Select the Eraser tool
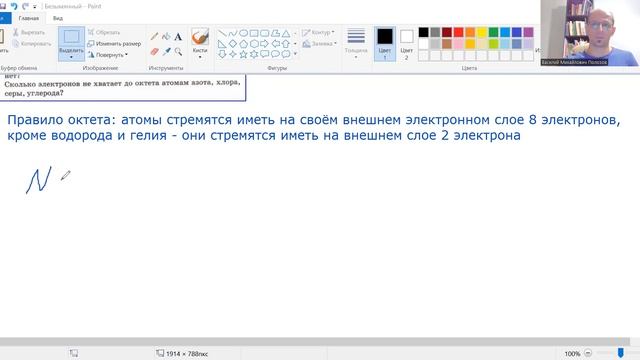The width and height of the screenshot is (640, 360). pyautogui.click(x=154, y=51)
